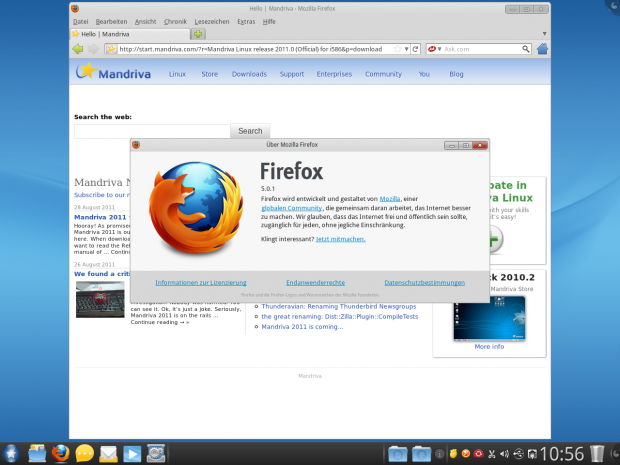620x465 pixels.
Task: Launch the media player icon in the panel
Action: [132, 454]
